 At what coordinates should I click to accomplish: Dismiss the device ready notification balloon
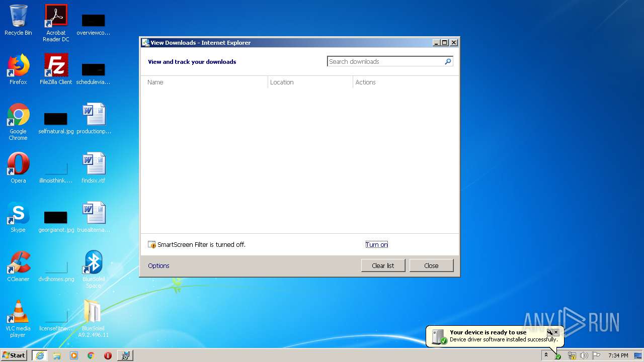coord(556,332)
